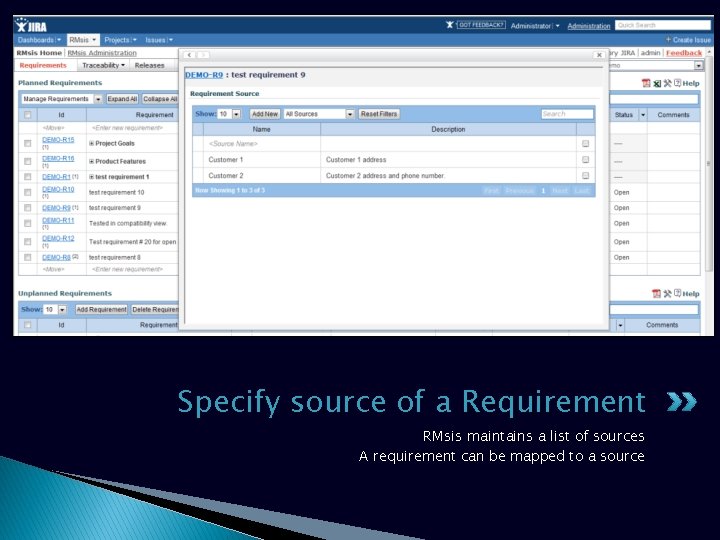Export Planned Requirements to Excel
The height and width of the screenshot is (540, 720).
click(x=657, y=83)
